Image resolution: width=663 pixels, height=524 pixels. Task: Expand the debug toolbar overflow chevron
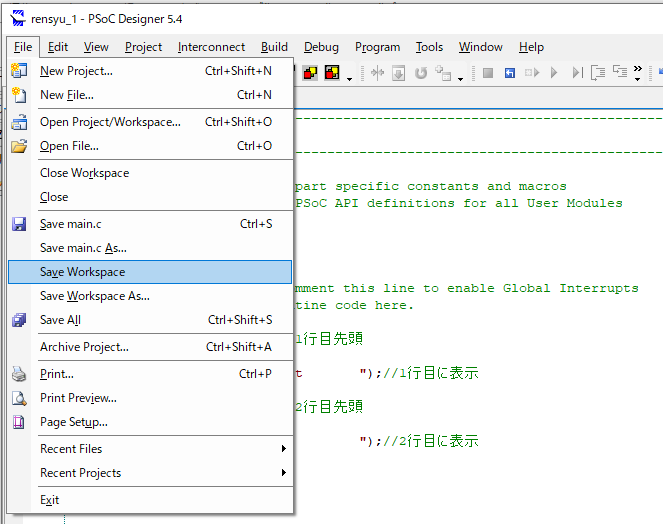coord(638,73)
